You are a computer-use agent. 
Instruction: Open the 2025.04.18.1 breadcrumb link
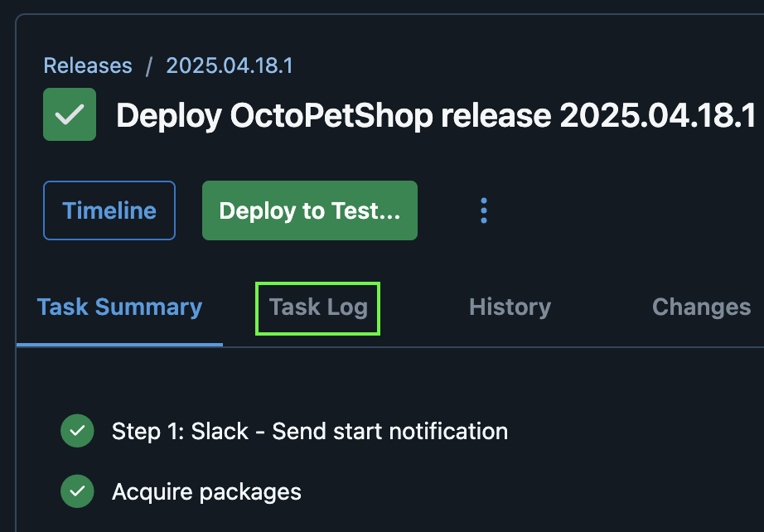point(230,65)
